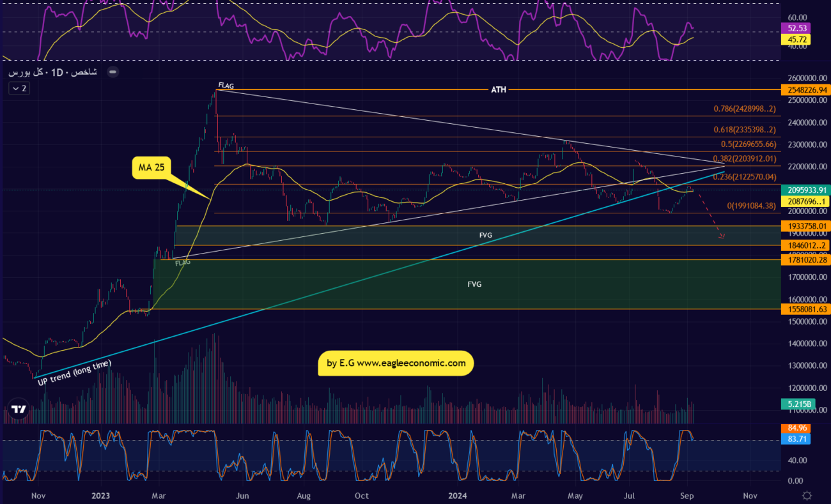Click the FLAG label at the peak
831x504 pixels.
coord(226,85)
